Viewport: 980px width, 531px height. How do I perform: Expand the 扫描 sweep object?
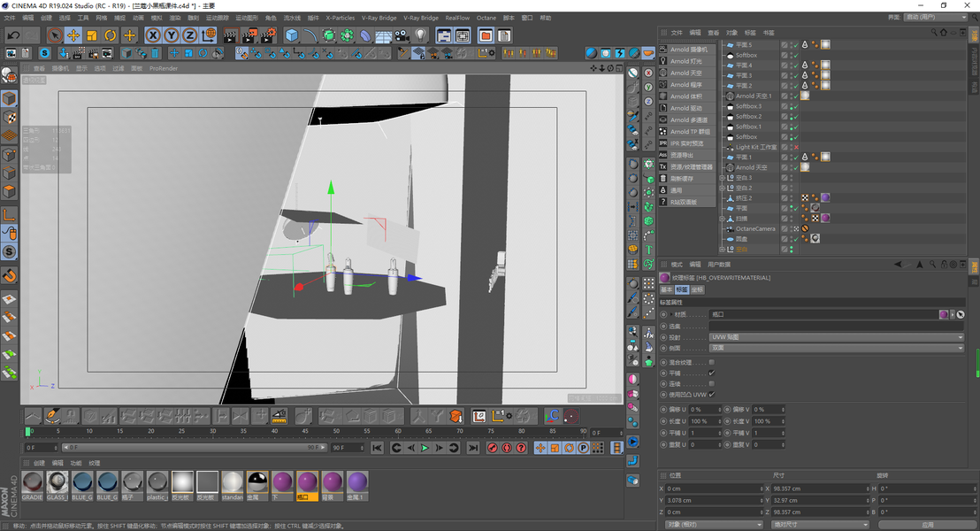(x=723, y=219)
